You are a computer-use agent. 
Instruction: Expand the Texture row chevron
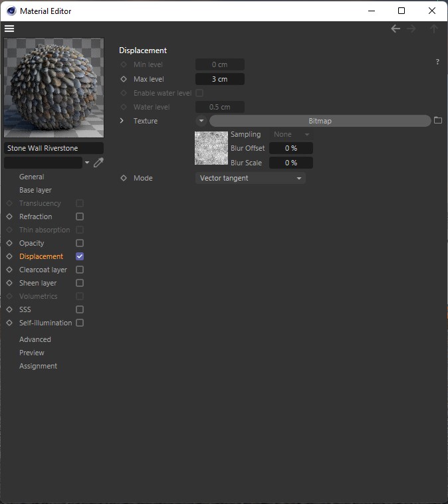122,121
